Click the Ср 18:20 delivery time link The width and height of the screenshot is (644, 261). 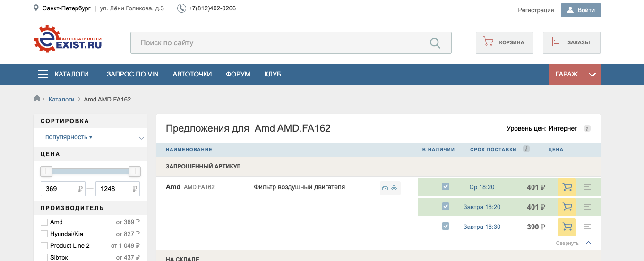pos(482,187)
